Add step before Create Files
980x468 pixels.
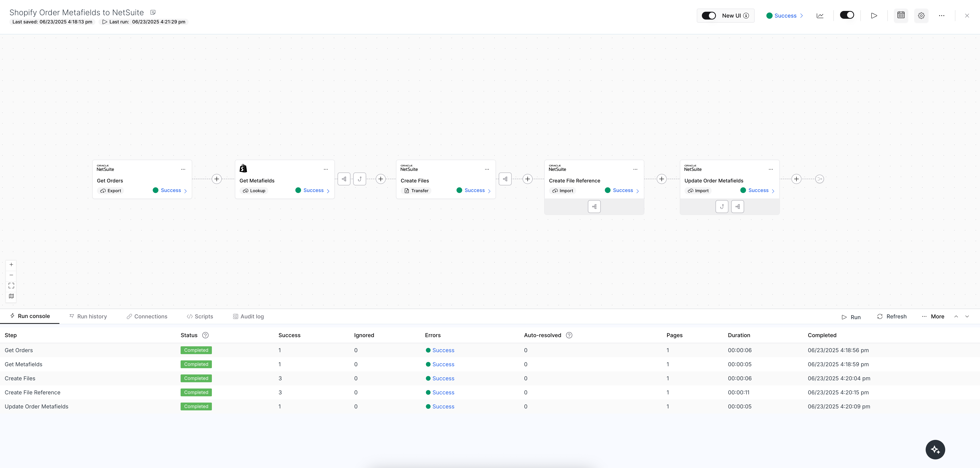click(x=380, y=179)
